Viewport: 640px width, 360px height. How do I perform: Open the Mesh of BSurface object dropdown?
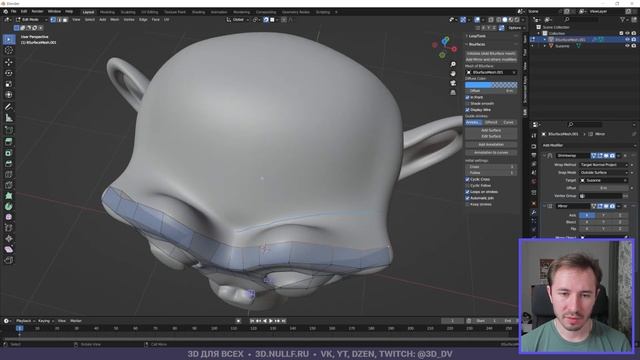coord(491,72)
